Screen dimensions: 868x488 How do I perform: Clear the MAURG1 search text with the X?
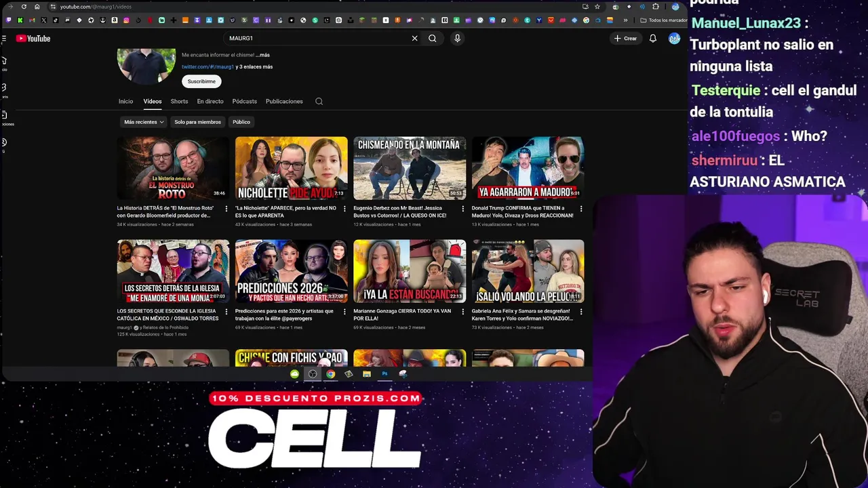[414, 39]
